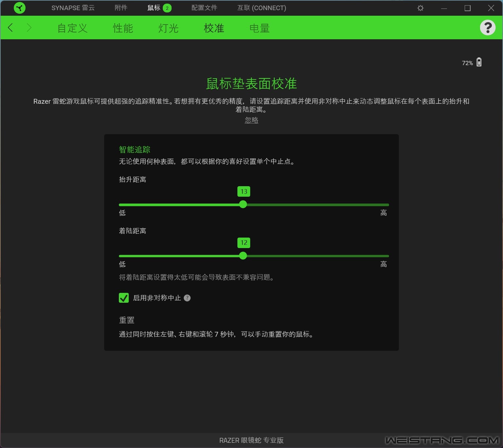This screenshot has width=503, height=448.
Task: Click the 着陆距离 value label 12
Action: coord(244,242)
